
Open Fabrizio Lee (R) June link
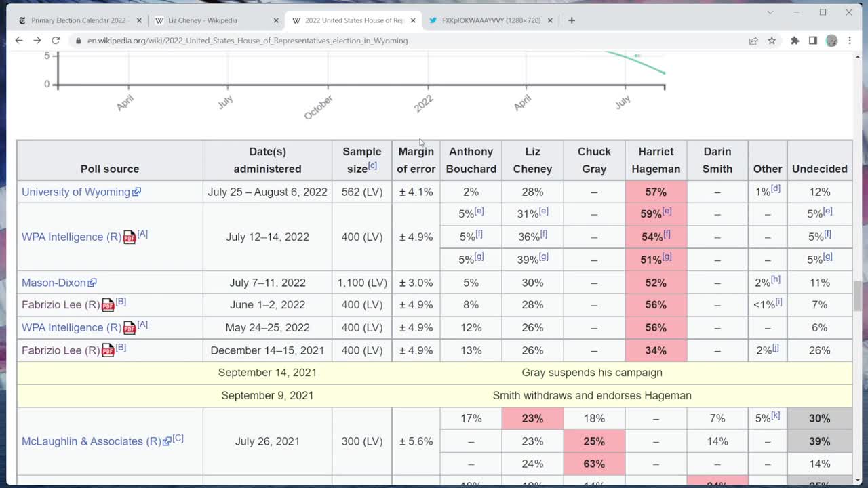click(x=60, y=305)
